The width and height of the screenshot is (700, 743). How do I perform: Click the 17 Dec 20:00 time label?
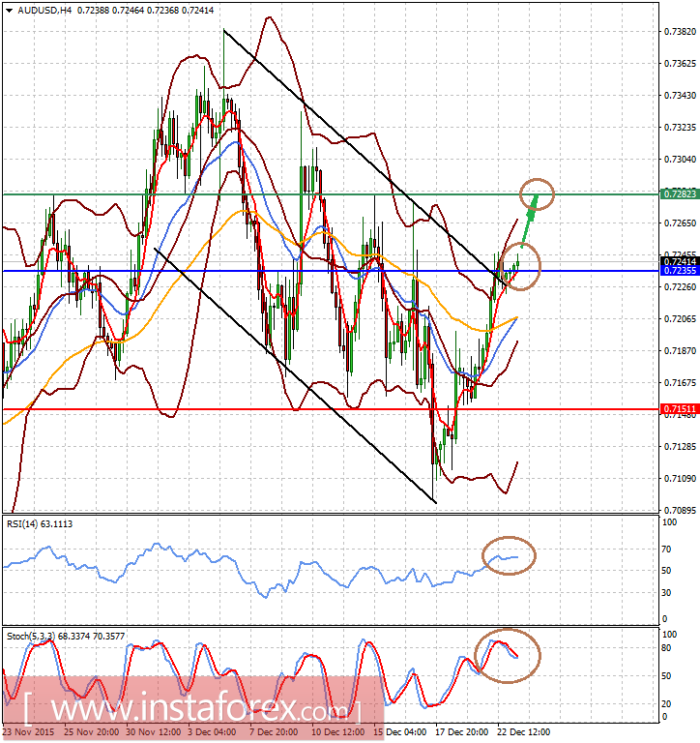[462, 732]
